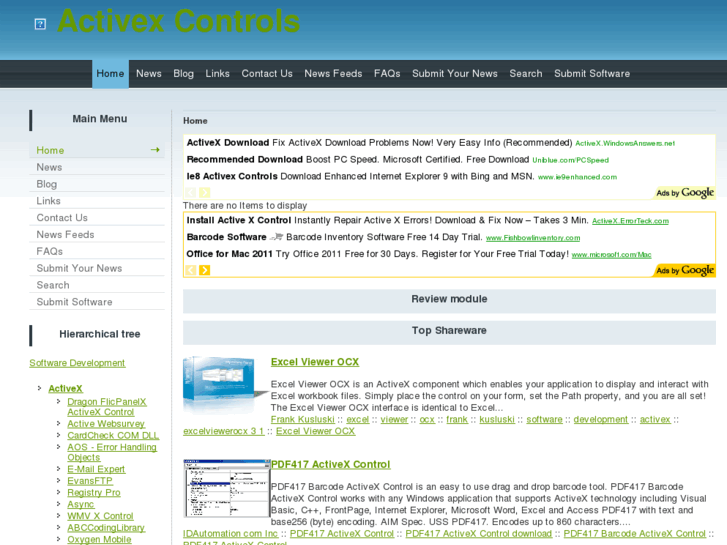Click the arrow icon beside Home in Main Menu

coord(155,150)
